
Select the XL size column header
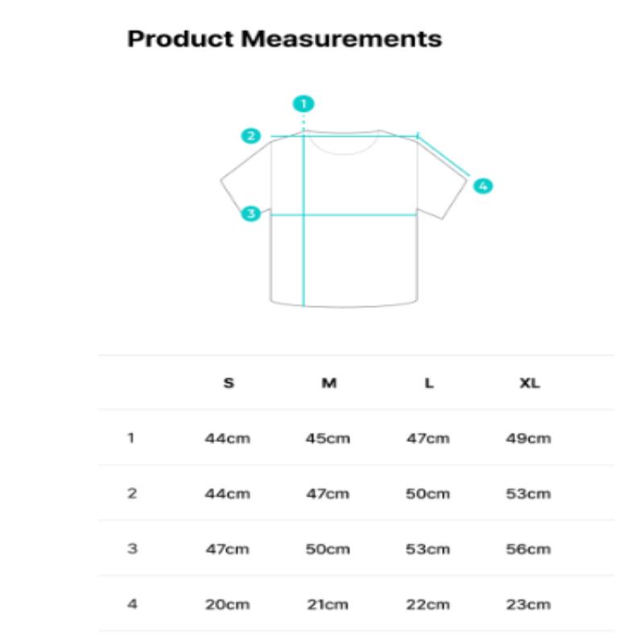click(529, 383)
